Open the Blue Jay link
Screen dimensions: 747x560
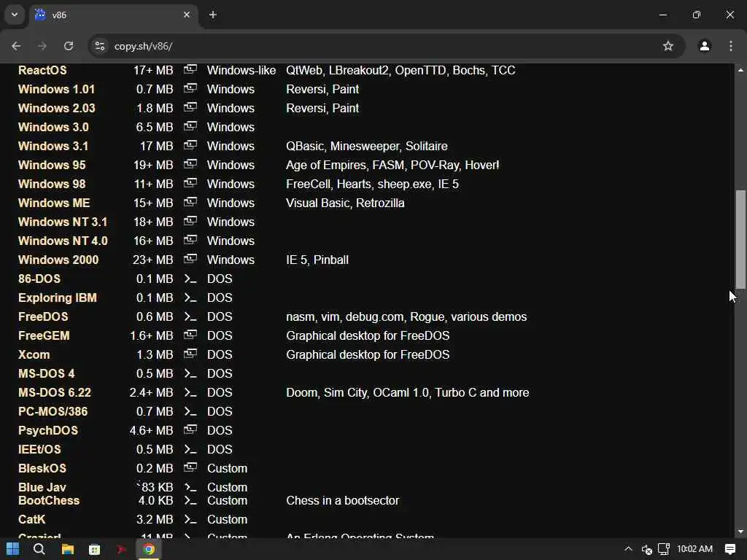(42, 488)
